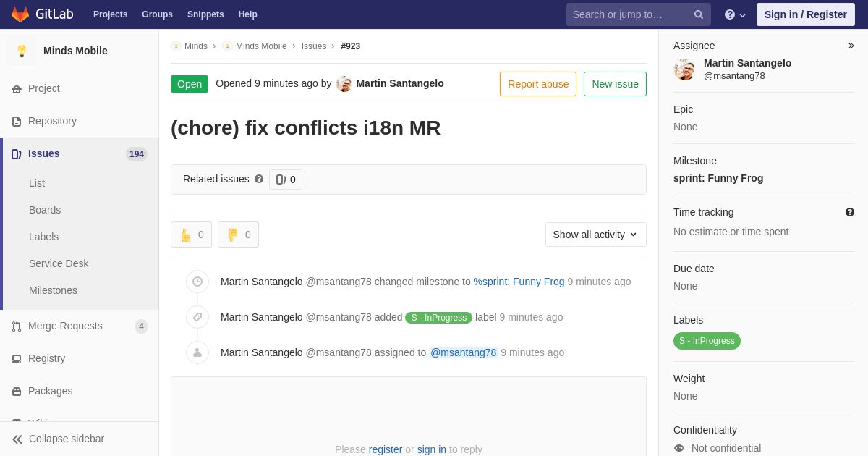Click Martin Santangelo author name link
The height and width of the screenshot is (456, 868).
[x=400, y=83]
